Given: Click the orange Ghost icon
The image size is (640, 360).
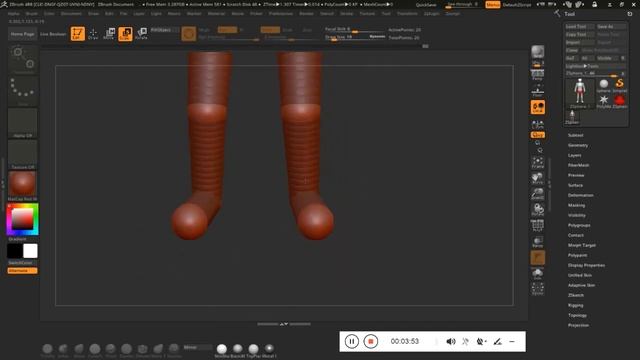Looking at the screenshot, I should tap(538, 258).
